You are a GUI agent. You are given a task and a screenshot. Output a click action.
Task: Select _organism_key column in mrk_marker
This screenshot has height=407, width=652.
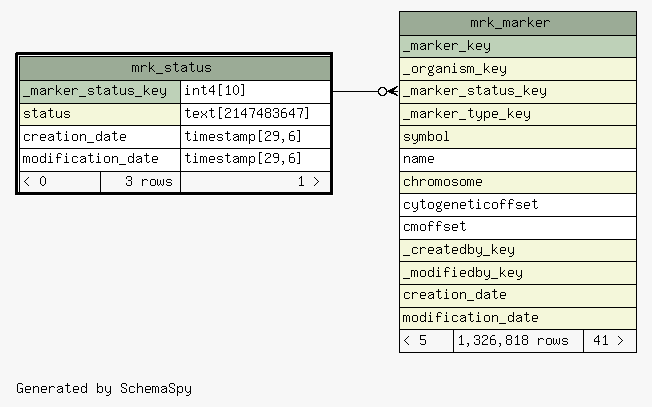518,69
